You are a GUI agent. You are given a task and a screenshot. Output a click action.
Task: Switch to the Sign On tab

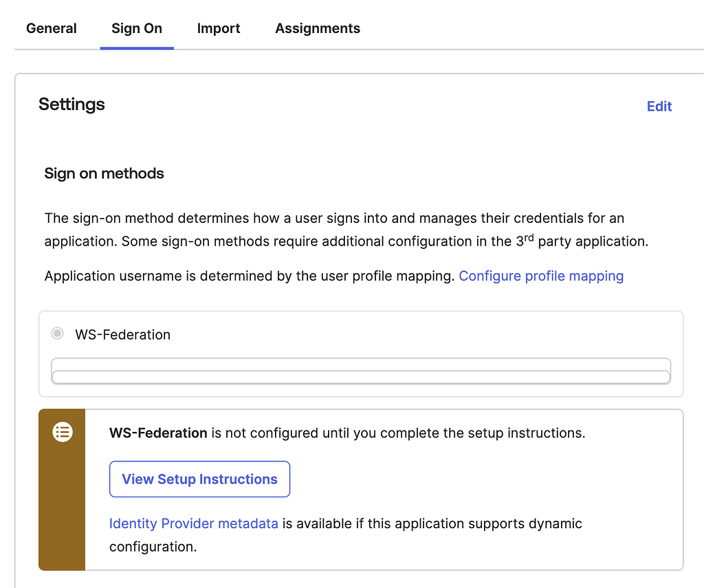coord(137,28)
